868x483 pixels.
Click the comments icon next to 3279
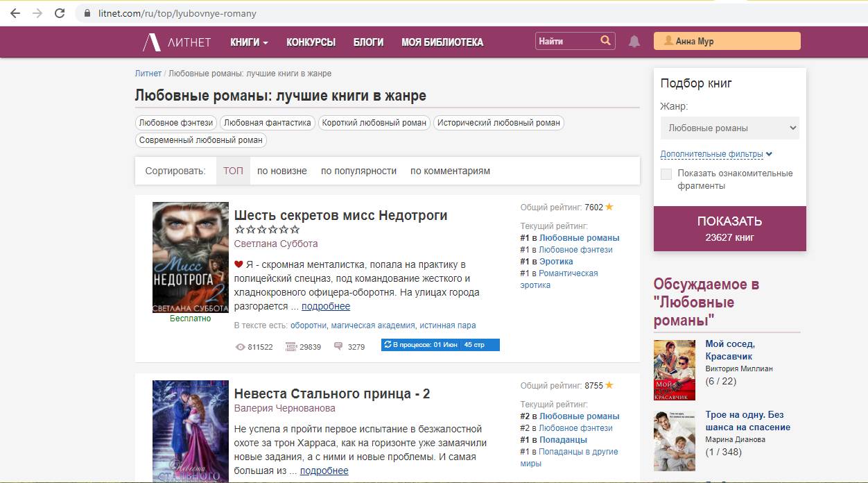pos(338,346)
